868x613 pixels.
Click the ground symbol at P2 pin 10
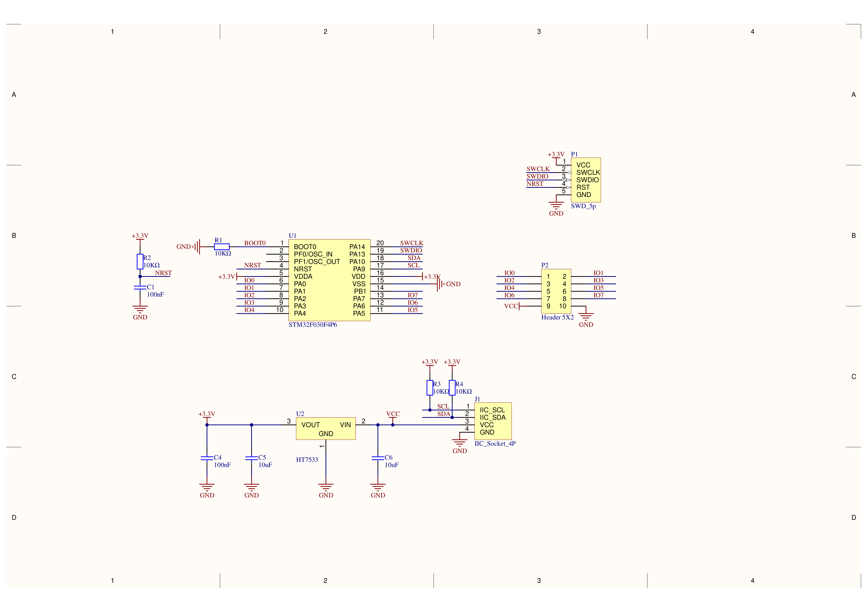pyautogui.click(x=586, y=317)
